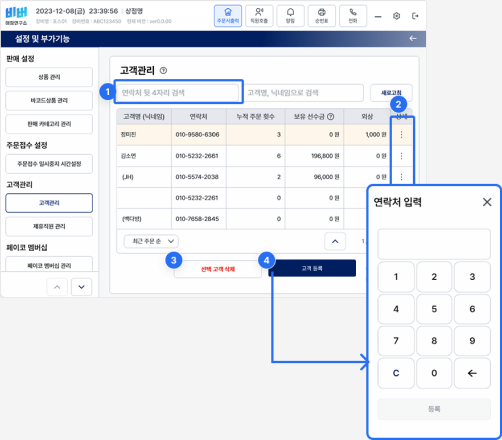Minimize the POS window
Viewport: 502px width, 440px height.
[x=378, y=16]
